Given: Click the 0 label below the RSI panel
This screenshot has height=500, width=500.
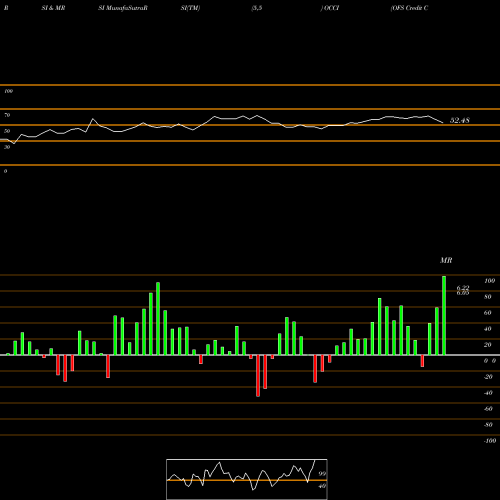Looking at the screenshot, I should [x=5, y=171].
